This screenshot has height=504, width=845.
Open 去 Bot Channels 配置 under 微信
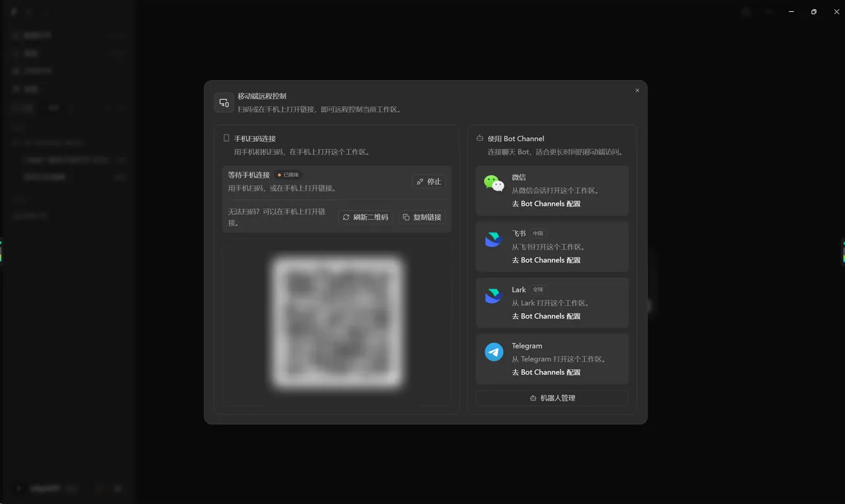pyautogui.click(x=546, y=204)
